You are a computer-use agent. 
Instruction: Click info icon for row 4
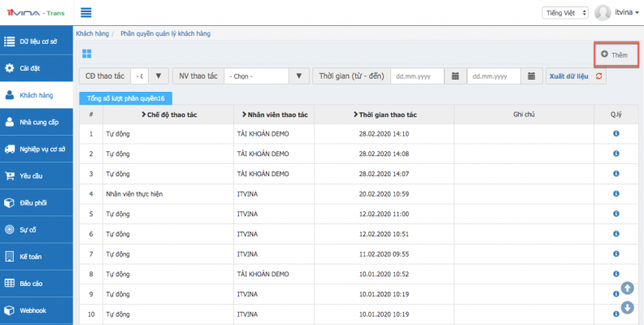point(616,194)
